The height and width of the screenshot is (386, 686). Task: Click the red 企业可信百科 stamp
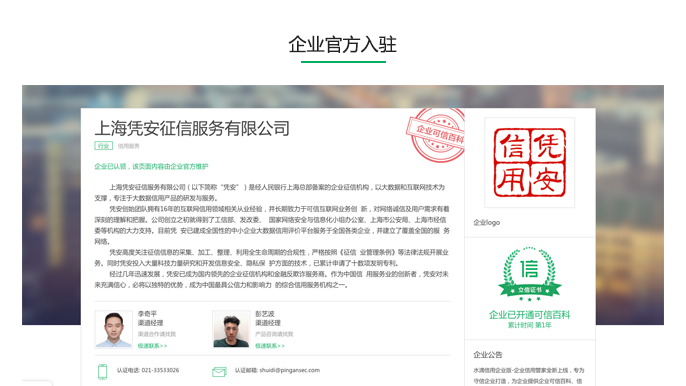click(x=436, y=135)
